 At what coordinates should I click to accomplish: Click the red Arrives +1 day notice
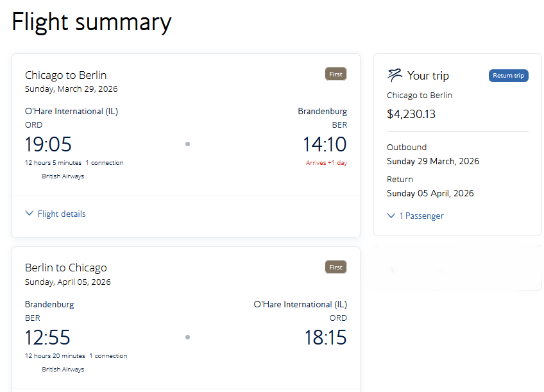tap(327, 163)
